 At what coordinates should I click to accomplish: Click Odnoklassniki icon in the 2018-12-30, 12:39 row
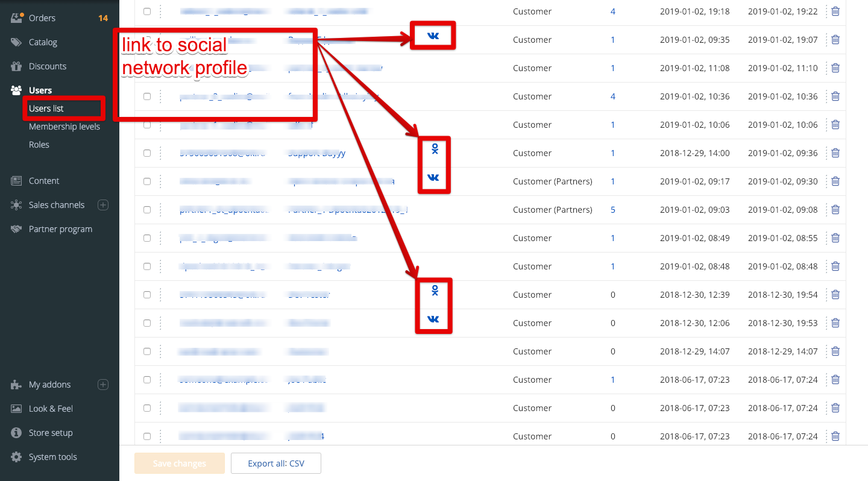435,291
